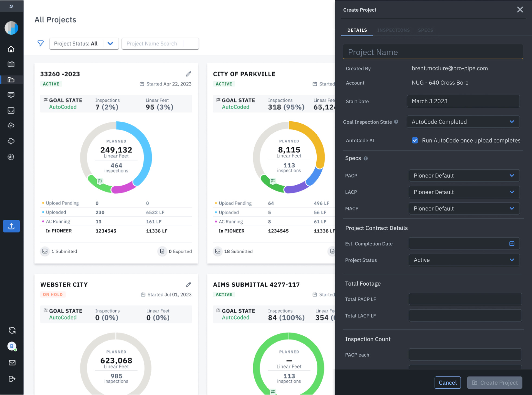Open the PACP spec dropdown
The image size is (532, 395).
pyautogui.click(x=464, y=176)
